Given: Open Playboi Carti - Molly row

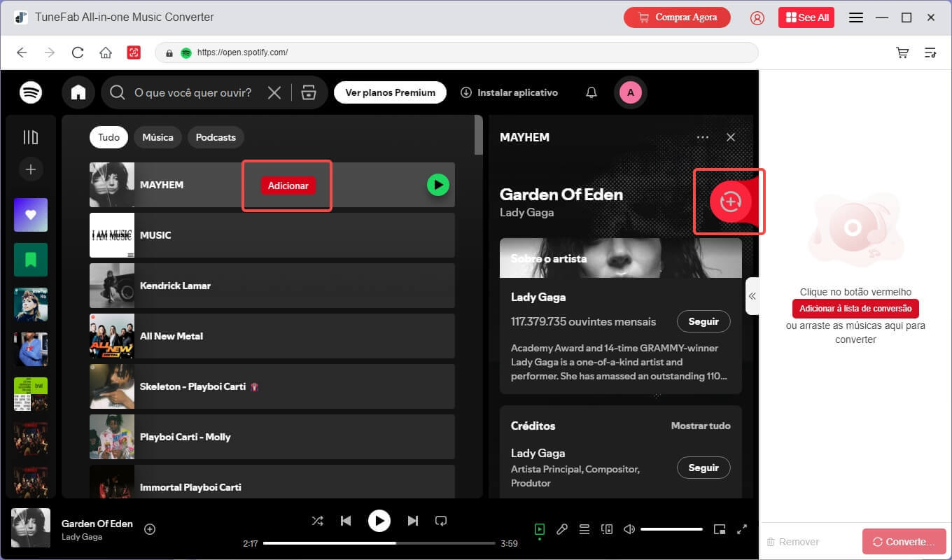Looking at the screenshot, I should [x=272, y=437].
